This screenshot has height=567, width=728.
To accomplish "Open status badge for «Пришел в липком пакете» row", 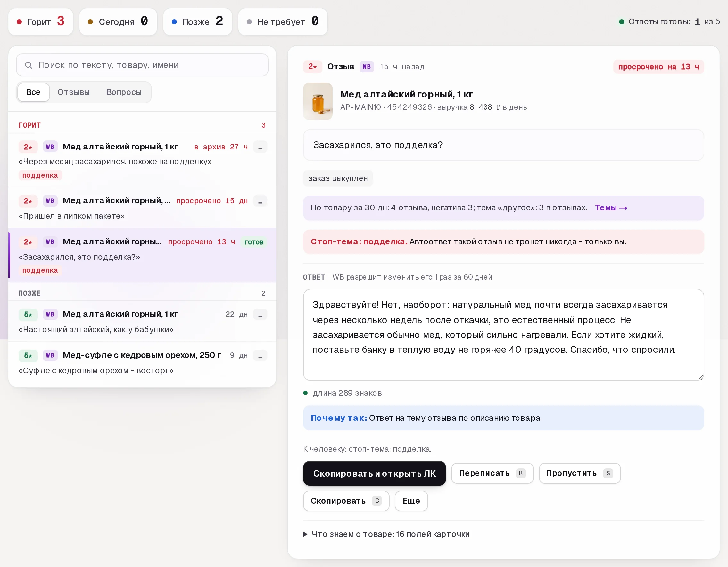I will tap(260, 201).
